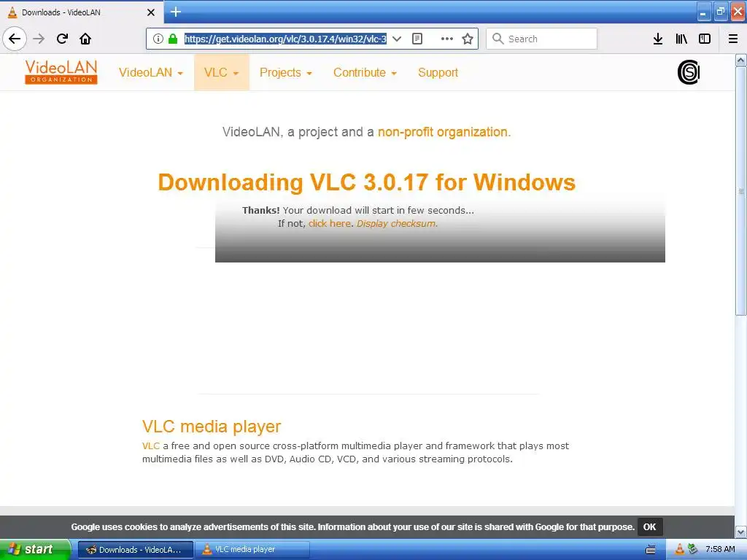Viewport: 747px width, 560px height.
Task: Open the VLC dropdown menu
Action: [222, 72]
